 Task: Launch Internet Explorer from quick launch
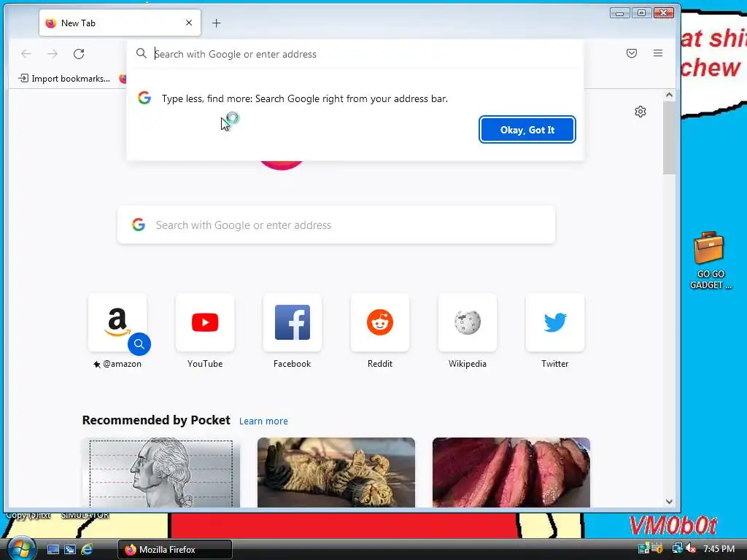click(87, 550)
